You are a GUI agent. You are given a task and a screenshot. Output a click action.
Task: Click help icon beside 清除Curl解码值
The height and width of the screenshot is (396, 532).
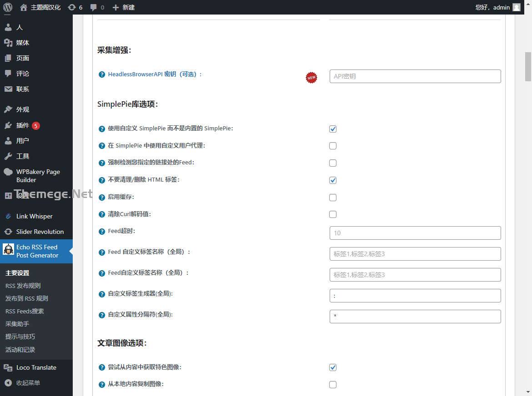coord(102,214)
